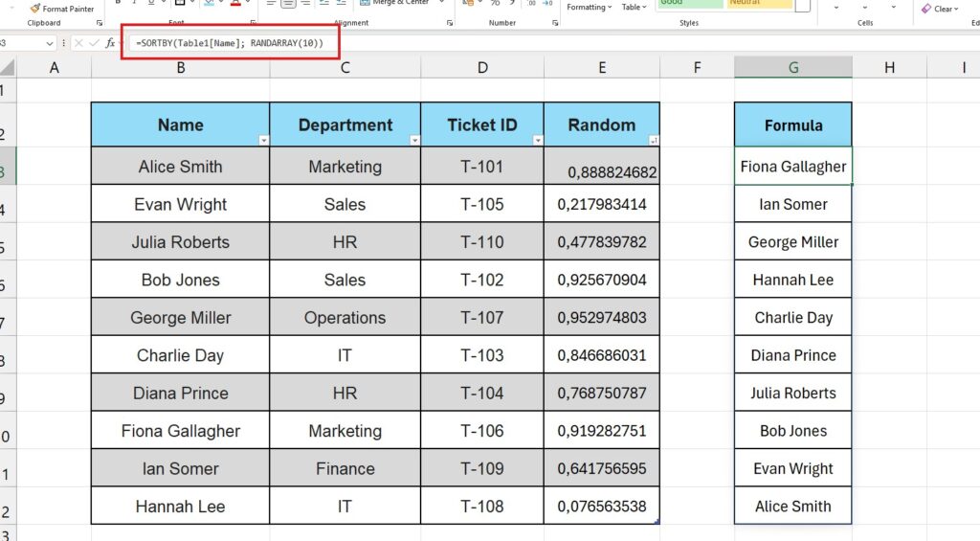Open the Department column filter dropdown
The width and height of the screenshot is (980, 541).
(x=414, y=141)
